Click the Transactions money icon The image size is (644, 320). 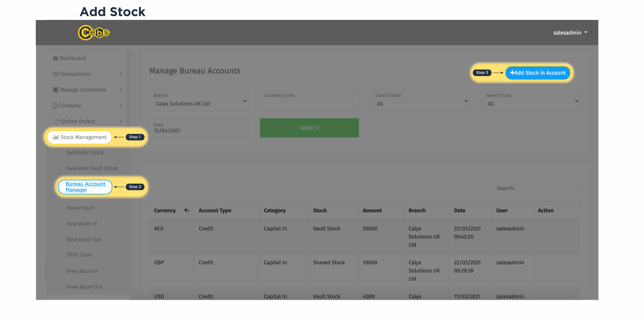pos(56,74)
